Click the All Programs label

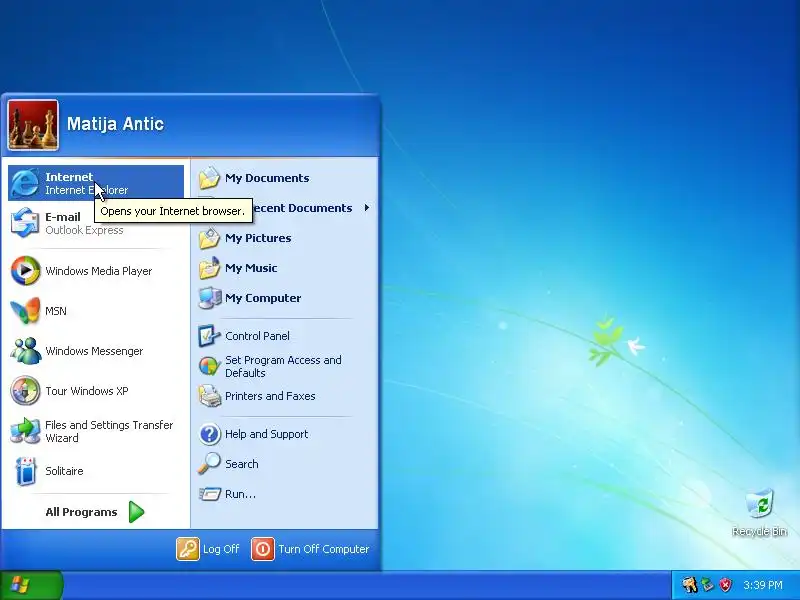click(81, 512)
